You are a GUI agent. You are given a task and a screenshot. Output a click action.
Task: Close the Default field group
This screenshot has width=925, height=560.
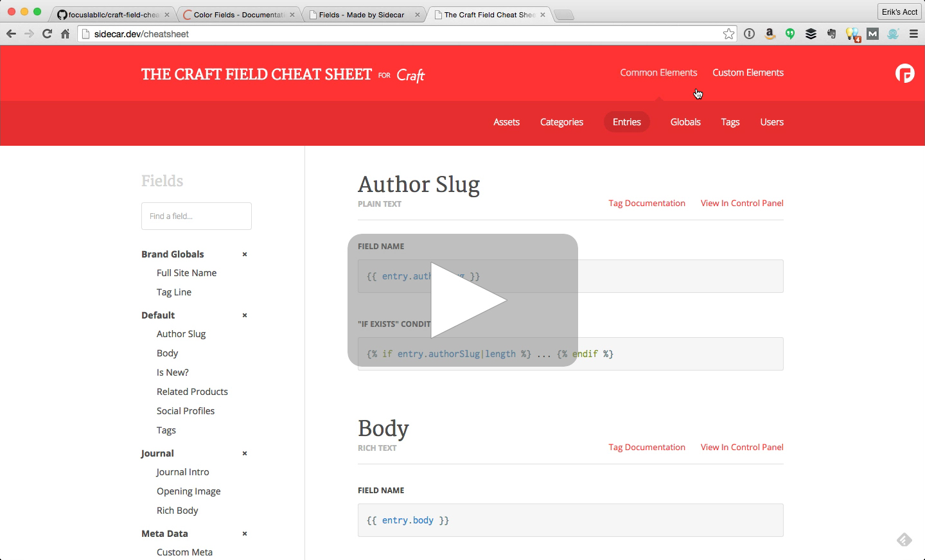point(244,315)
